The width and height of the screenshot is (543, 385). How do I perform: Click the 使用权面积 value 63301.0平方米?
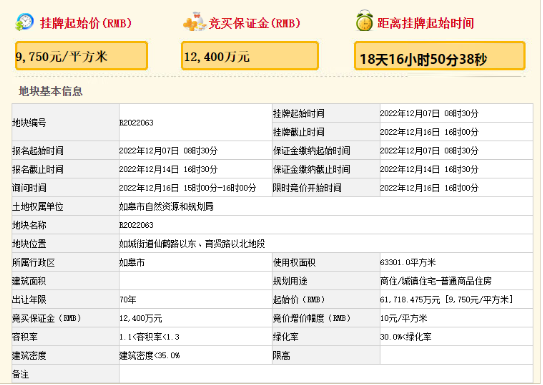pos(407,262)
